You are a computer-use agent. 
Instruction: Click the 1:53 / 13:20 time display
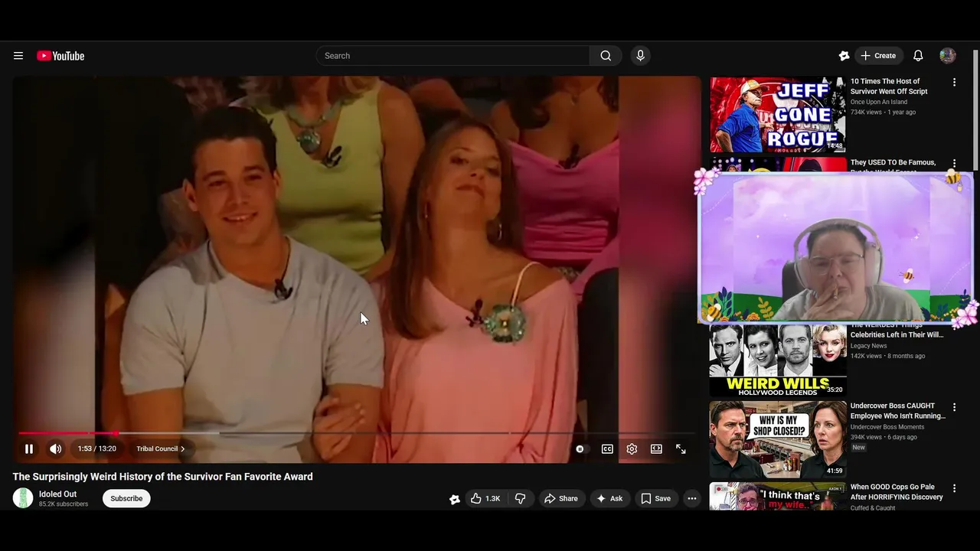97,449
